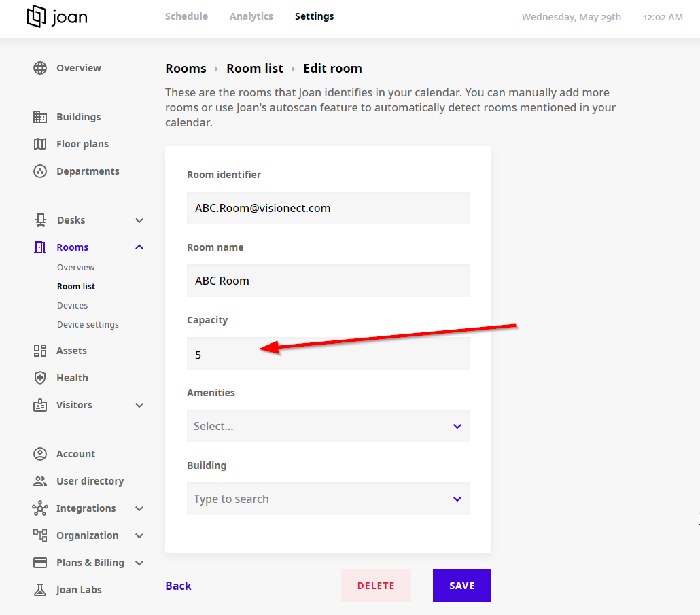Click the Assets grid icon

pyautogui.click(x=40, y=351)
